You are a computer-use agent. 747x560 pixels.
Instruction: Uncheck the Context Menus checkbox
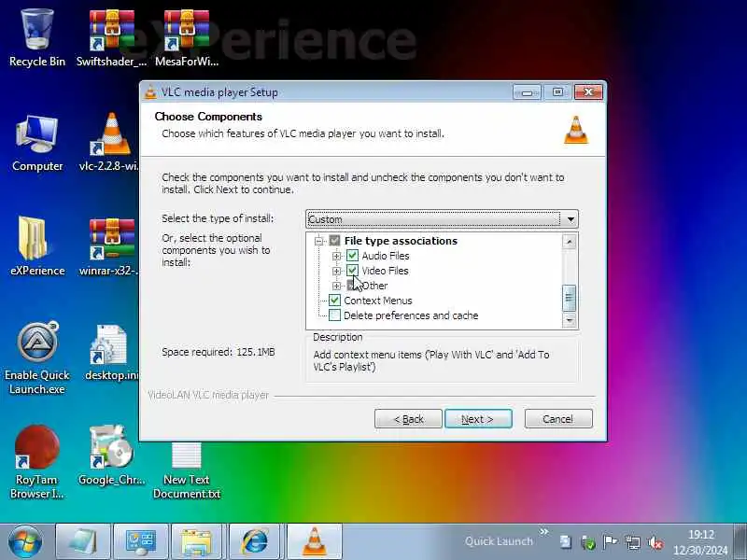pyautogui.click(x=334, y=301)
